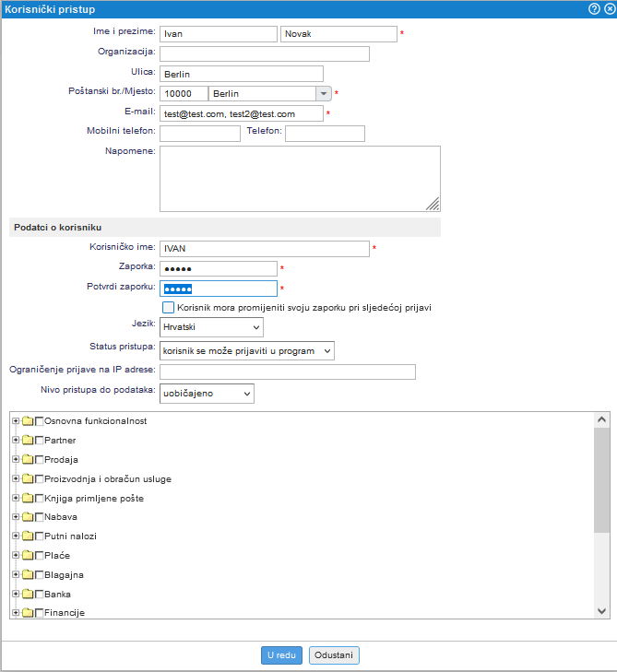The width and height of the screenshot is (617, 672).
Task: Click the Potvrdi zaporku field
Action: pyautogui.click(x=219, y=289)
